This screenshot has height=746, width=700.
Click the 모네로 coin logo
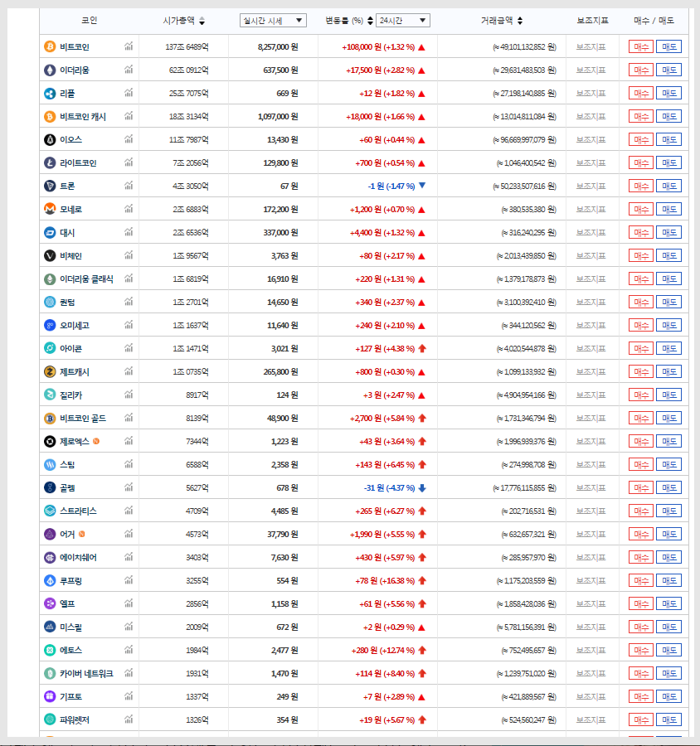point(50,210)
